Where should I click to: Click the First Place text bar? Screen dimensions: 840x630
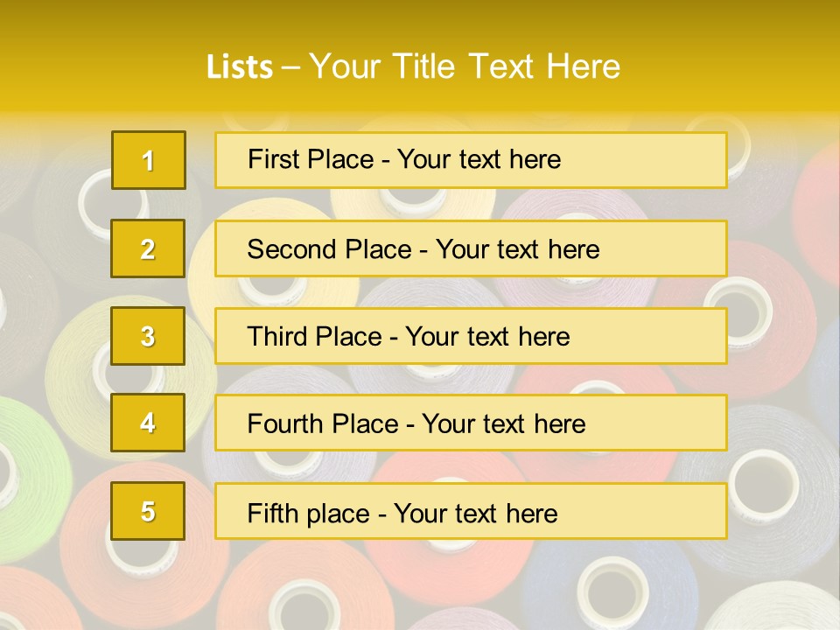click(x=471, y=160)
